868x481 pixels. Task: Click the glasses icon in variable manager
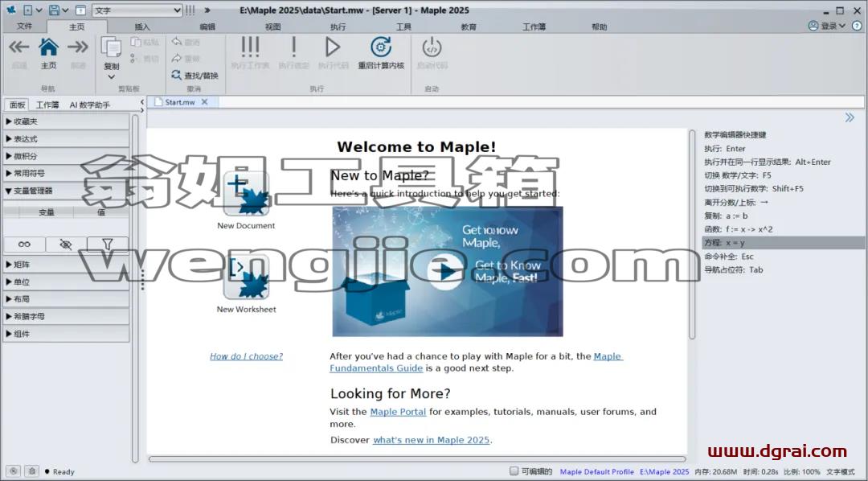coord(24,244)
